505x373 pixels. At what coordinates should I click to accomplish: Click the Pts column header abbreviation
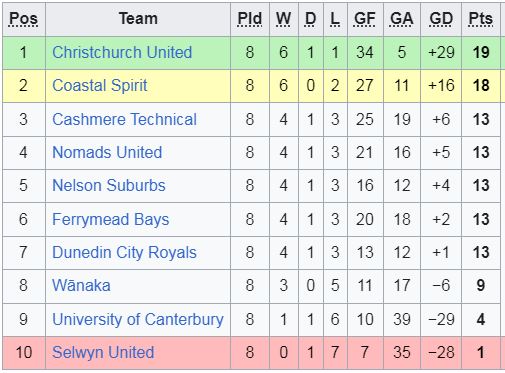(x=480, y=19)
